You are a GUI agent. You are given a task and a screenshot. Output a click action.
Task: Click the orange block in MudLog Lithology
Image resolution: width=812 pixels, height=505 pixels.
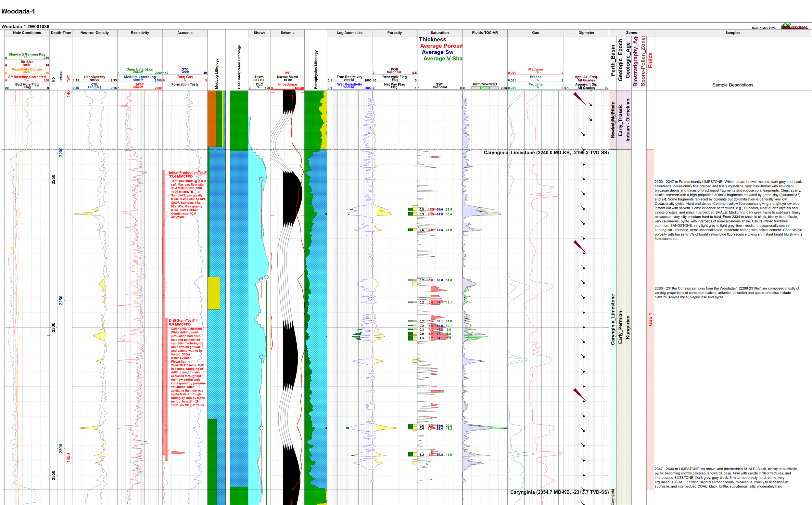click(212, 119)
